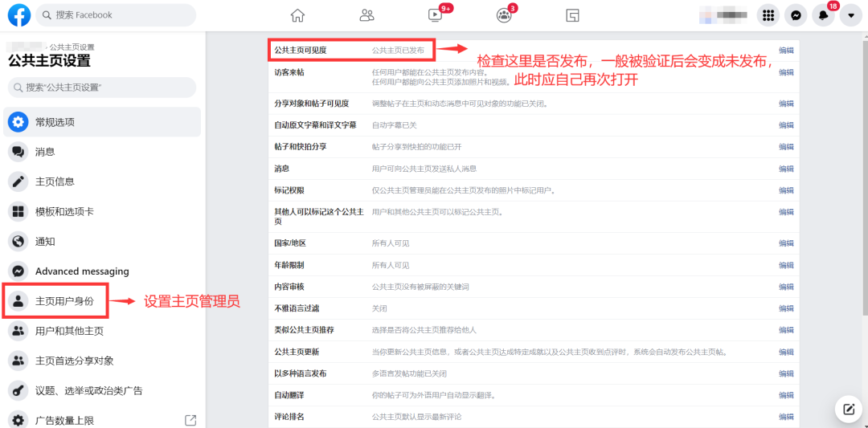Edit the 国家/地区 setting
This screenshot has height=428, width=868.
coord(786,243)
